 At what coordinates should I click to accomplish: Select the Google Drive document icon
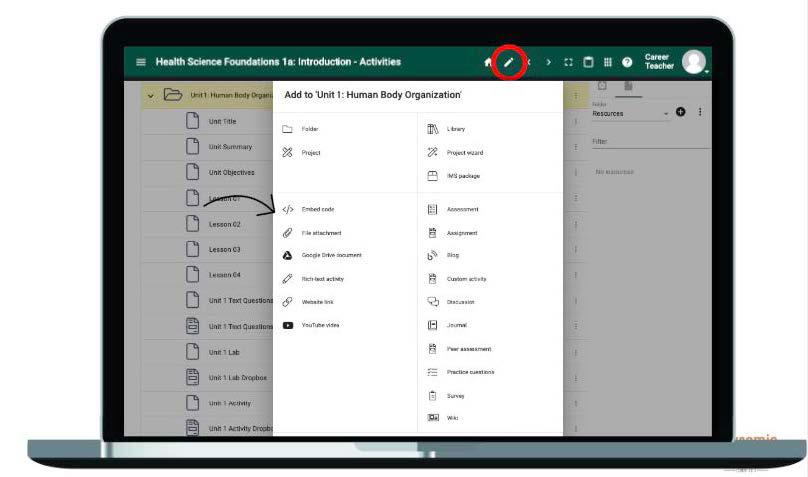(288, 255)
